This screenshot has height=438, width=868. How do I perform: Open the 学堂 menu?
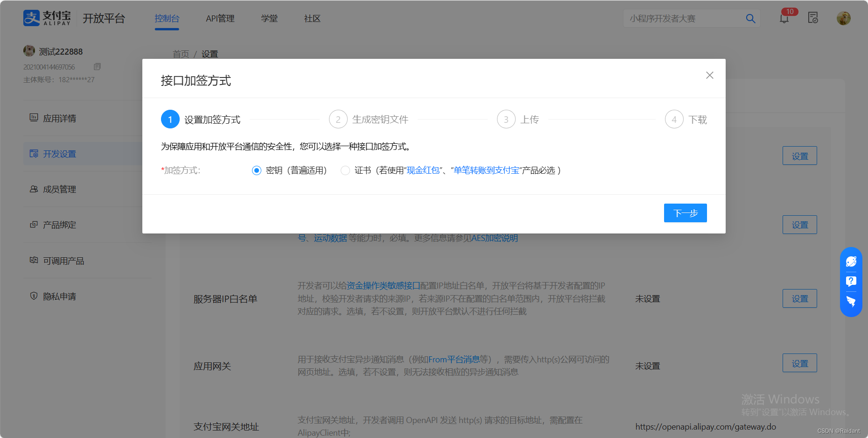point(269,19)
